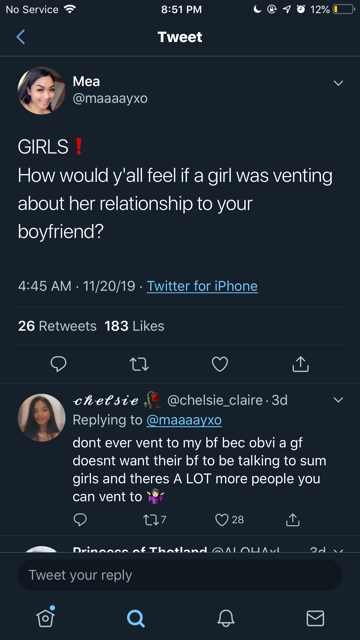Viewport: 360px width, 640px height.
Task: Go to the Home tab
Action: [x=45, y=617]
